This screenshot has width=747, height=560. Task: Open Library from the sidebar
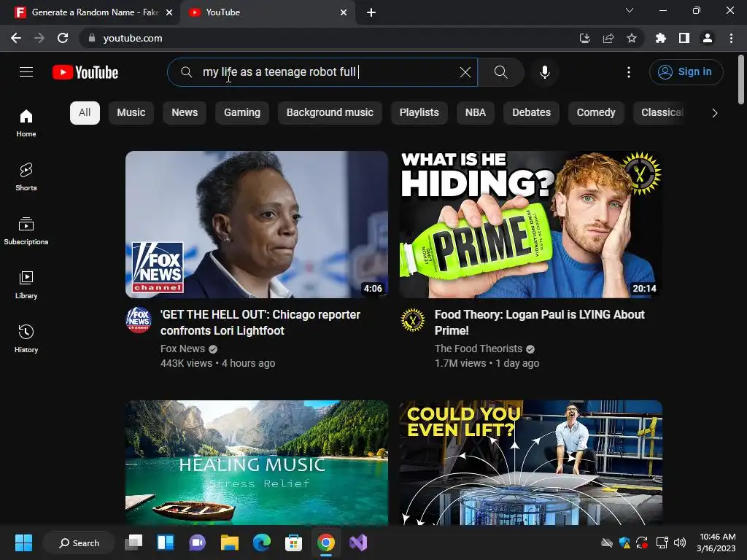coord(26,285)
